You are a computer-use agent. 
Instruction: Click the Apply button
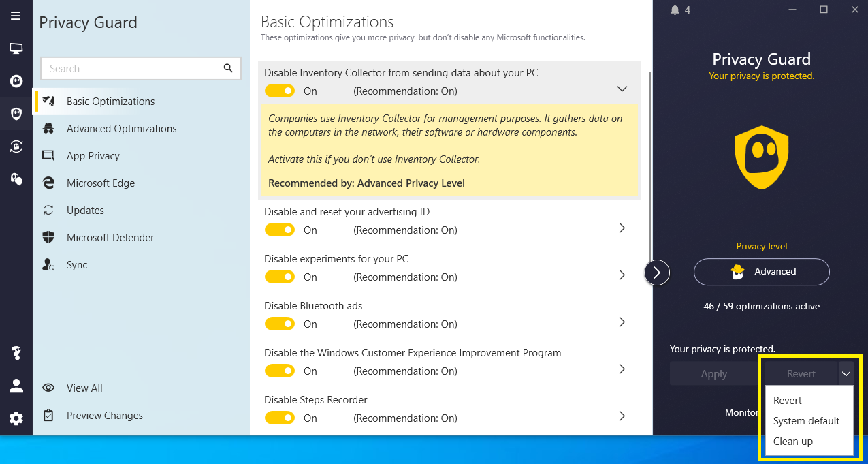714,373
